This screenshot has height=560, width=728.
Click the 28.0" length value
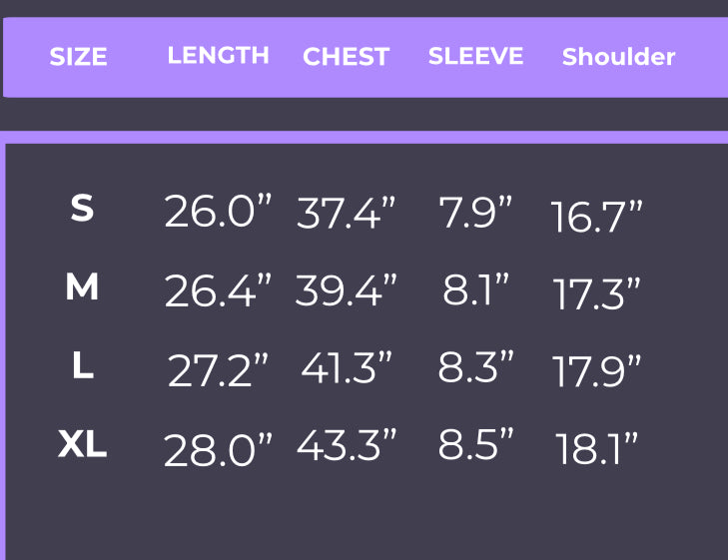(x=218, y=450)
